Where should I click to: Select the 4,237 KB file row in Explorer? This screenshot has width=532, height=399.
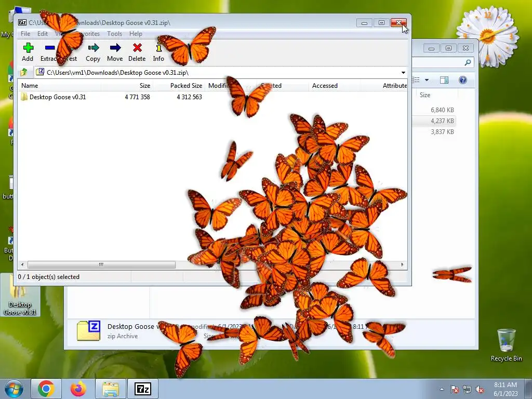coord(442,121)
